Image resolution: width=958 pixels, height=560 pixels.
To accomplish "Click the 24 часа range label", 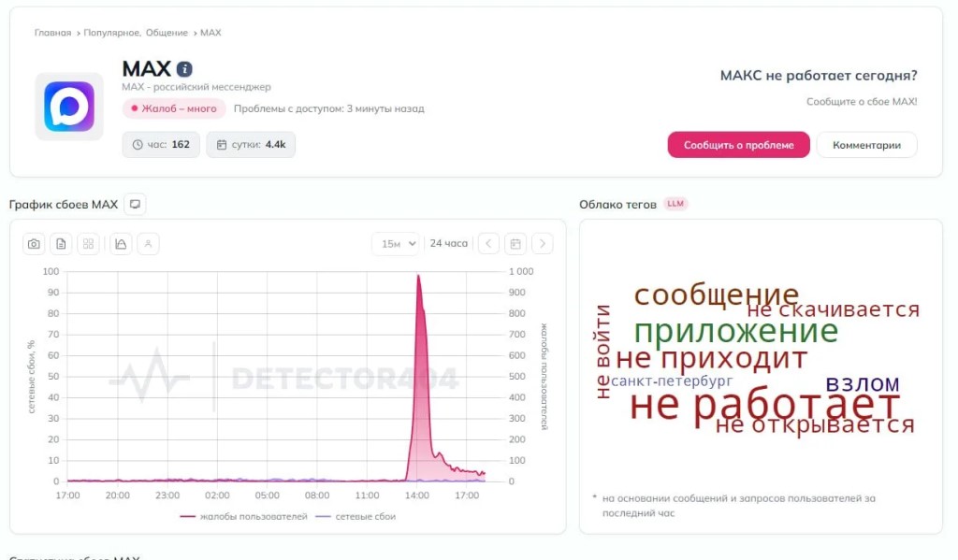I will [x=448, y=244].
